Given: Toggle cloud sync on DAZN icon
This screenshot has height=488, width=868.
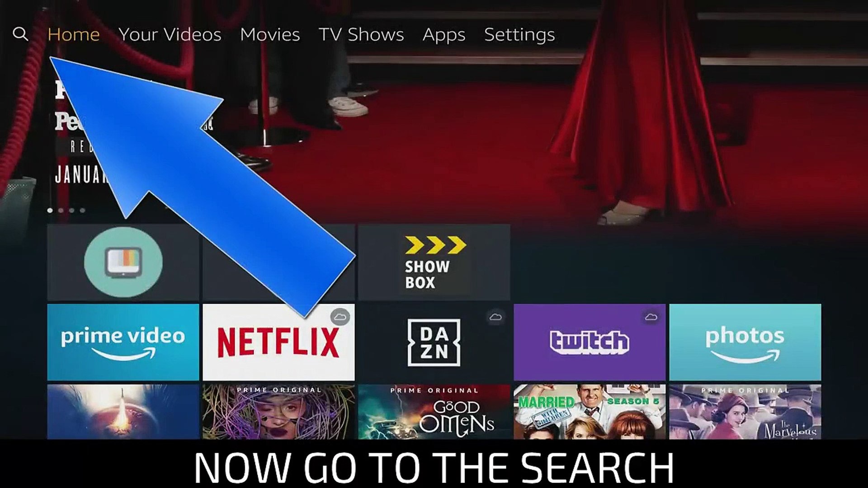Looking at the screenshot, I should click(x=495, y=316).
